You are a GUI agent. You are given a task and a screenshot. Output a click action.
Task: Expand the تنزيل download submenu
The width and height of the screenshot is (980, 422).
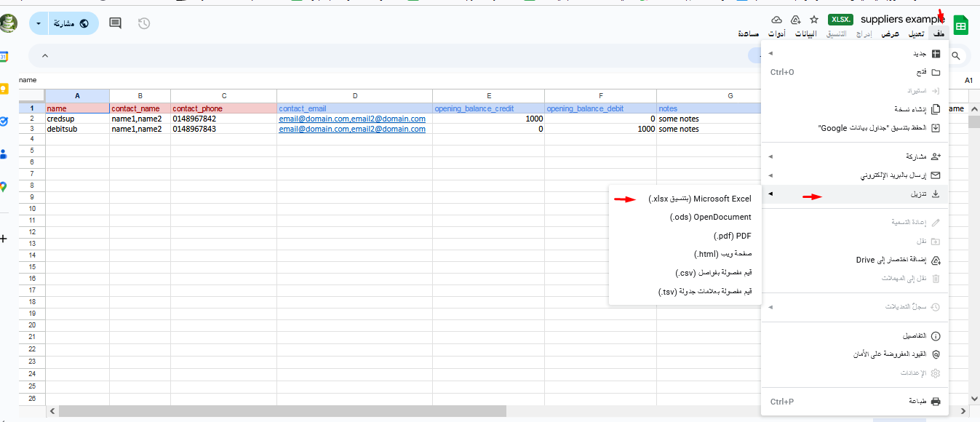point(771,194)
